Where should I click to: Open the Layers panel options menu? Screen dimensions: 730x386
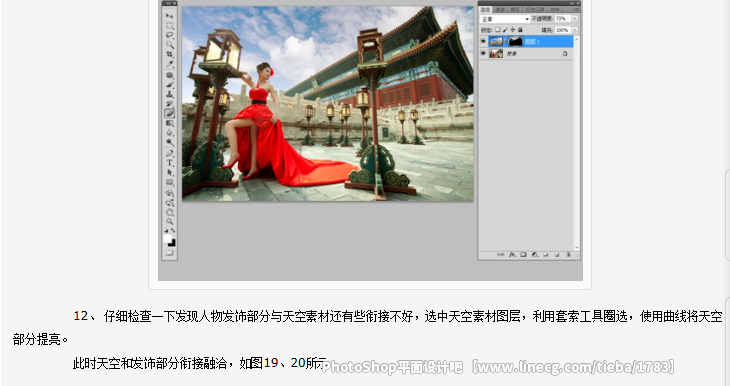(x=577, y=9)
